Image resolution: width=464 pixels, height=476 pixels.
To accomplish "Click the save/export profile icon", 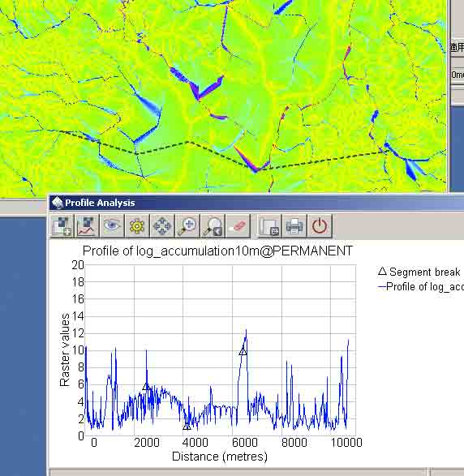I will (269, 226).
